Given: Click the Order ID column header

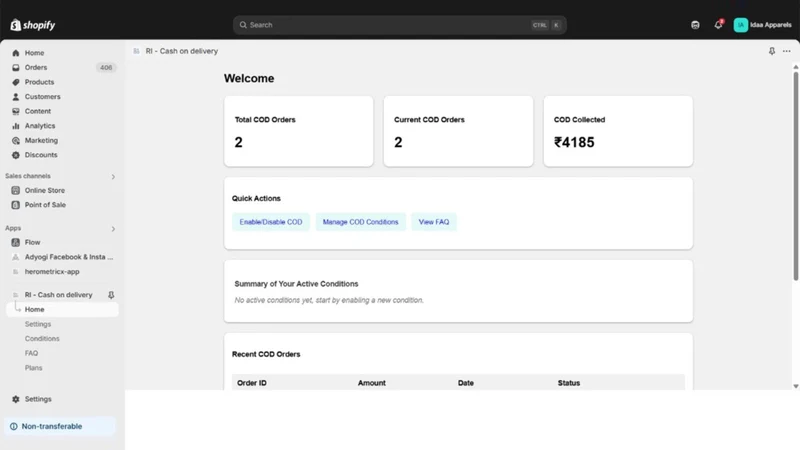Looking at the screenshot, I should click(x=252, y=383).
